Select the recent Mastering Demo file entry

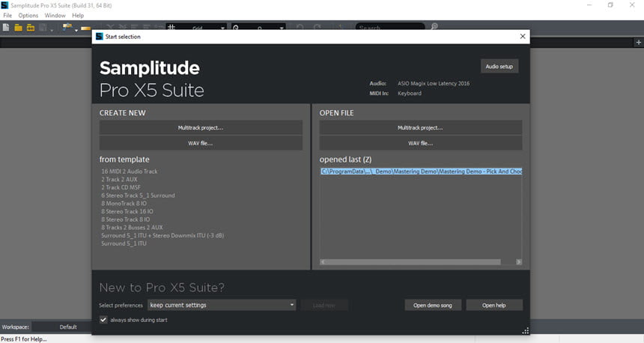pos(422,171)
